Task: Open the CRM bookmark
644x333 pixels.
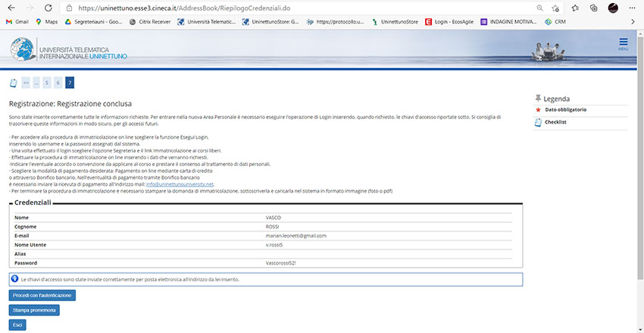Action: click(x=555, y=22)
